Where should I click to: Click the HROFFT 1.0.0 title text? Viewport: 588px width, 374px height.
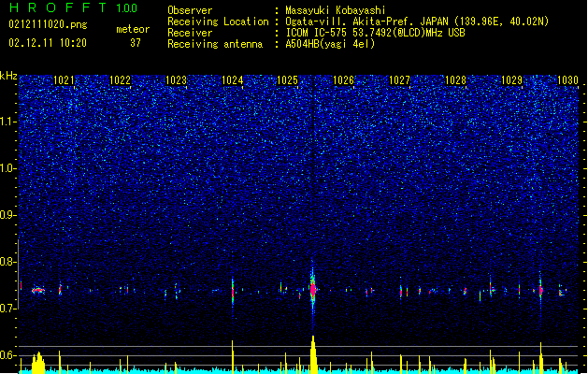pos(73,7)
